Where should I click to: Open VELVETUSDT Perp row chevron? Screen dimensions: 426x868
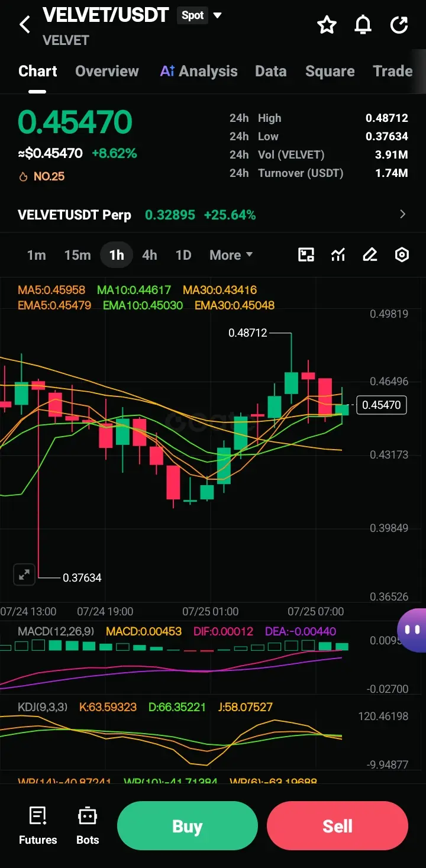click(x=403, y=214)
